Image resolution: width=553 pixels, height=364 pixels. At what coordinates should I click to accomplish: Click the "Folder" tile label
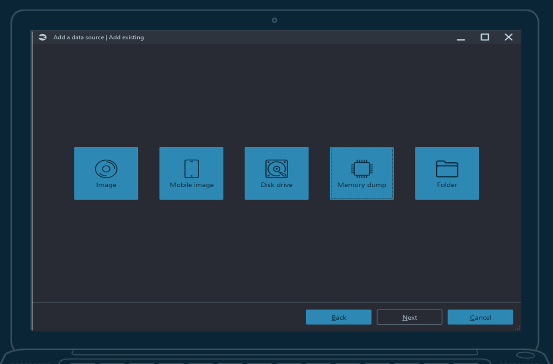(x=447, y=185)
